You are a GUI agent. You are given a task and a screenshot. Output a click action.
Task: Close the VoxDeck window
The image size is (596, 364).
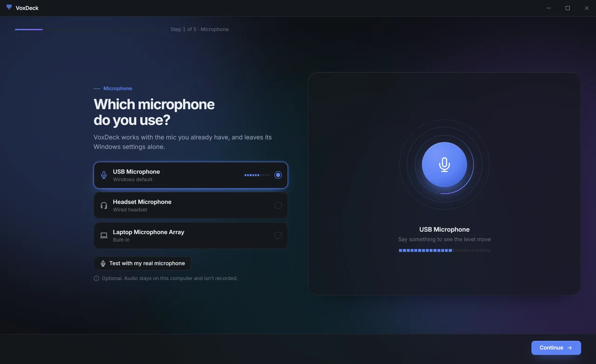tap(587, 8)
